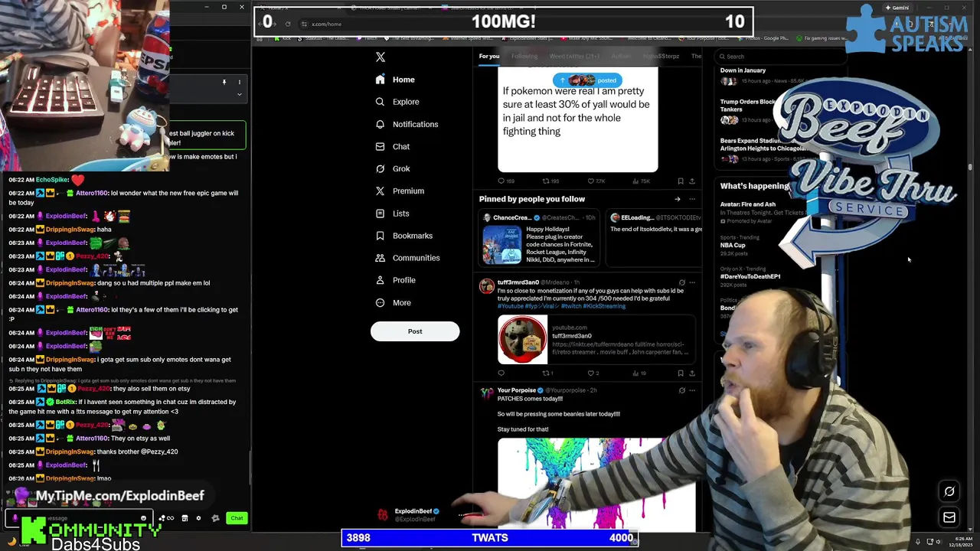Click the #KickStreaming hashtag
The image size is (980, 551).
606,306
